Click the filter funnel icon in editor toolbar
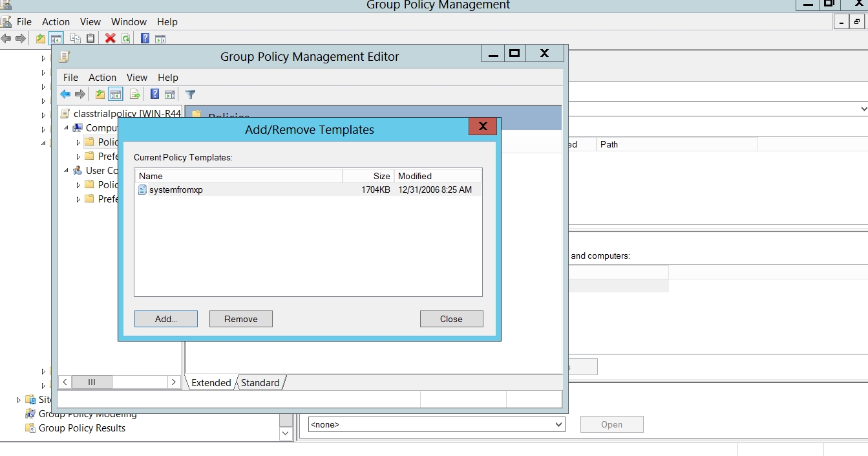 click(x=190, y=94)
